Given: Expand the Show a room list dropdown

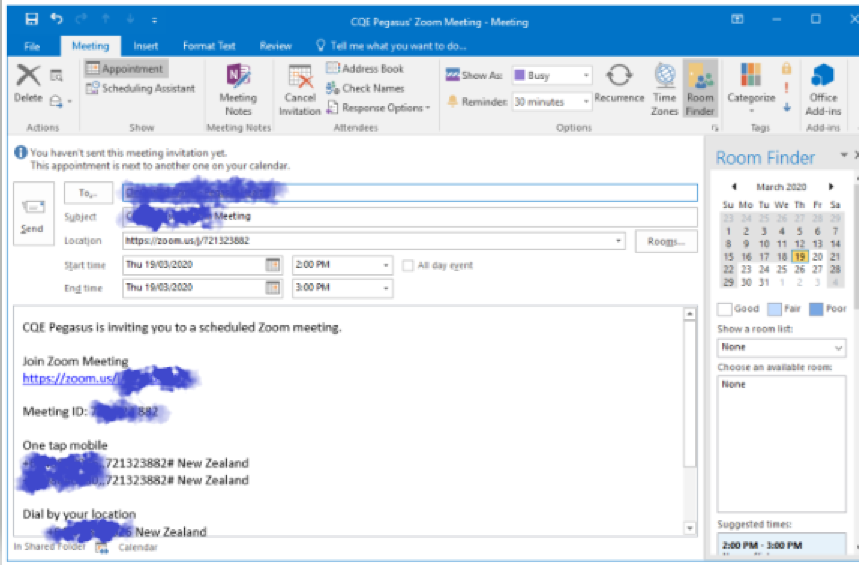Looking at the screenshot, I should click(x=838, y=348).
